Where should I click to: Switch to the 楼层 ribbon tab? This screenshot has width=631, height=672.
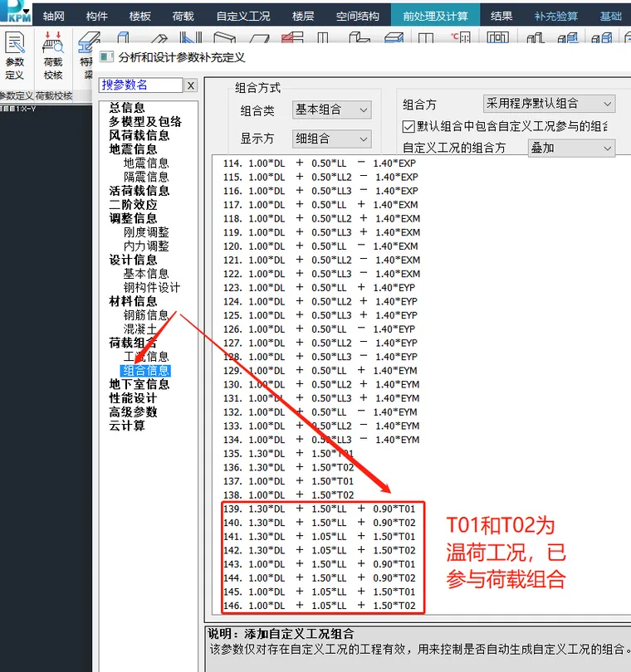click(x=303, y=17)
